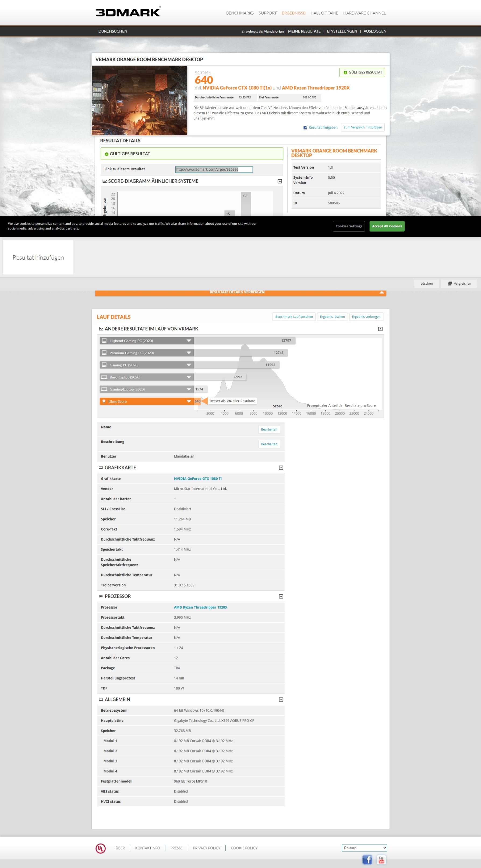Open NVIDIA GeForce GTX 1080 Ti link in Grafikkarte
Viewport: 481px width, 868px height.
(x=198, y=478)
